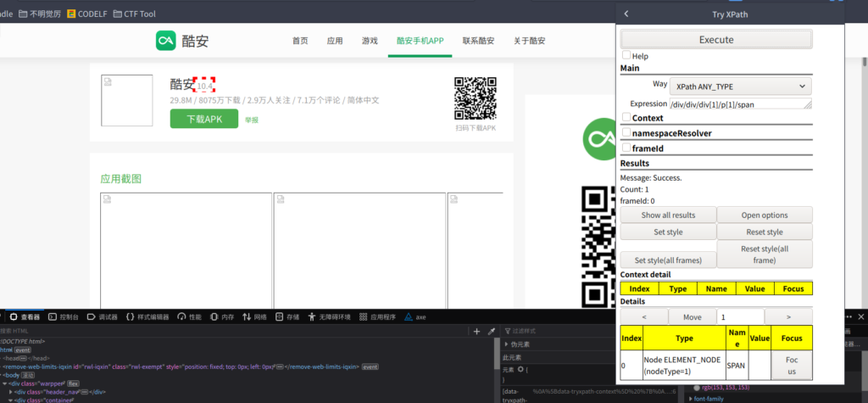
Task: Click 关于酷安 navigation item
Action: (x=529, y=41)
